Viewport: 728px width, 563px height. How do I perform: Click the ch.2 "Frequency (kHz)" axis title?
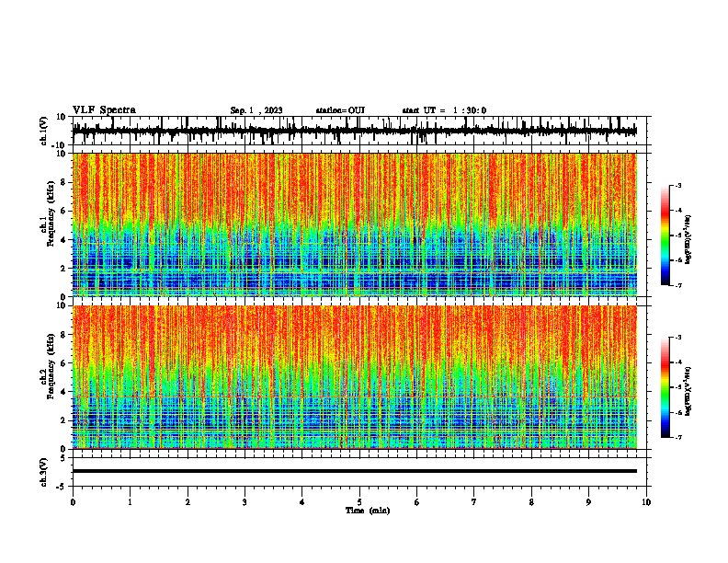tap(51, 367)
